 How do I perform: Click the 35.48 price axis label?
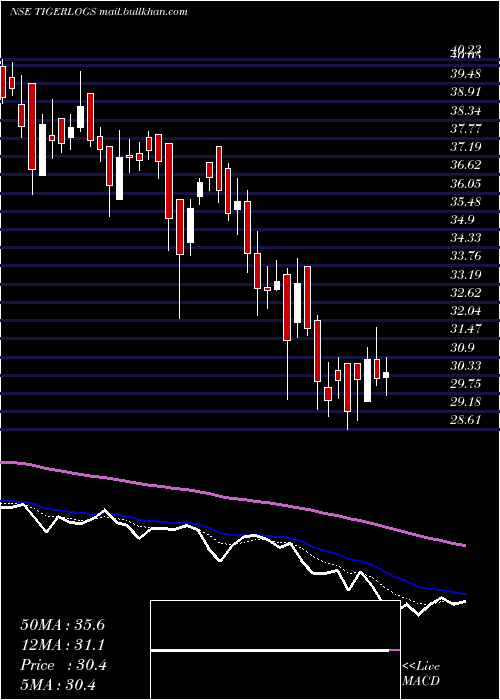[x=465, y=201]
